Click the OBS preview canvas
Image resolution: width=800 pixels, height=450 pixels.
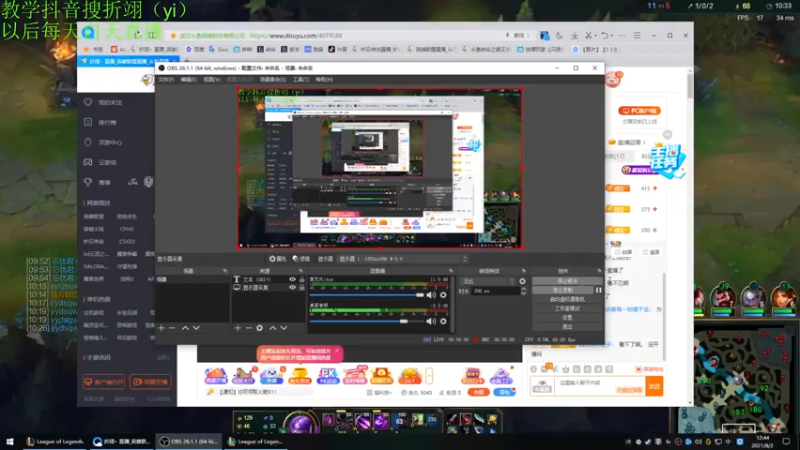[380, 168]
